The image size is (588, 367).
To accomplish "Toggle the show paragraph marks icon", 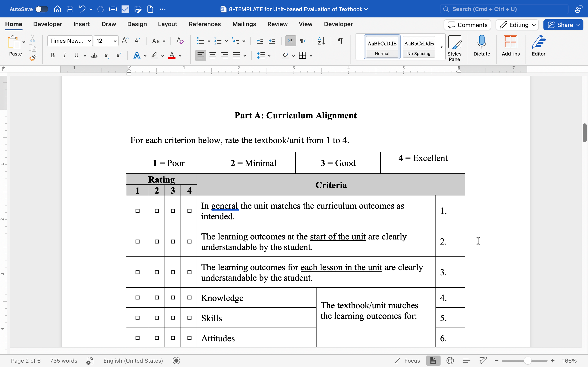I will tap(340, 41).
